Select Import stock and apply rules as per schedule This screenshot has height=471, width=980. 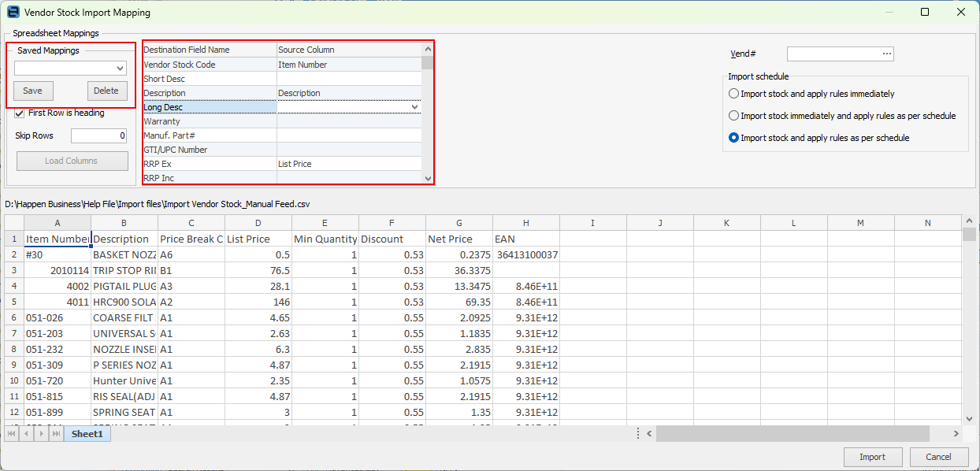[734, 138]
